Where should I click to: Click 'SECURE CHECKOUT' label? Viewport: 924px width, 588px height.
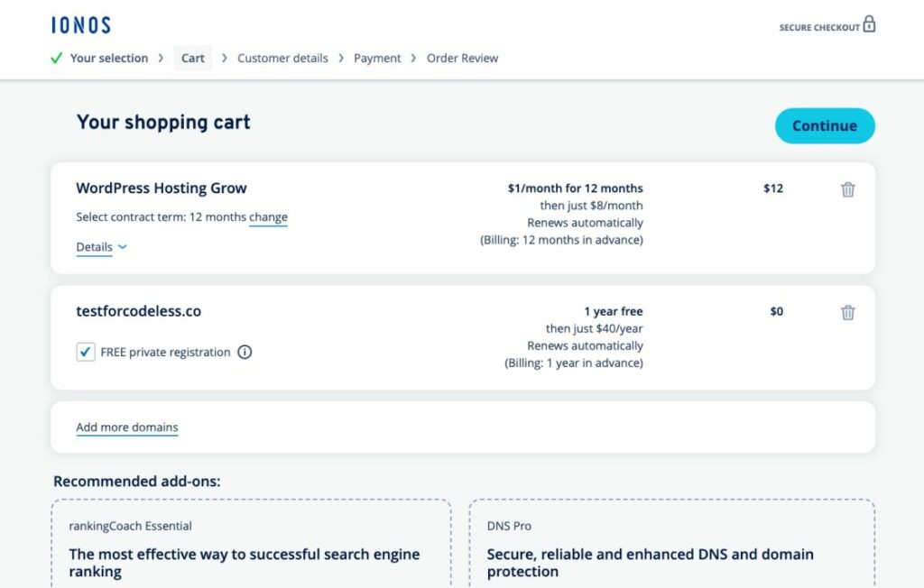(819, 28)
